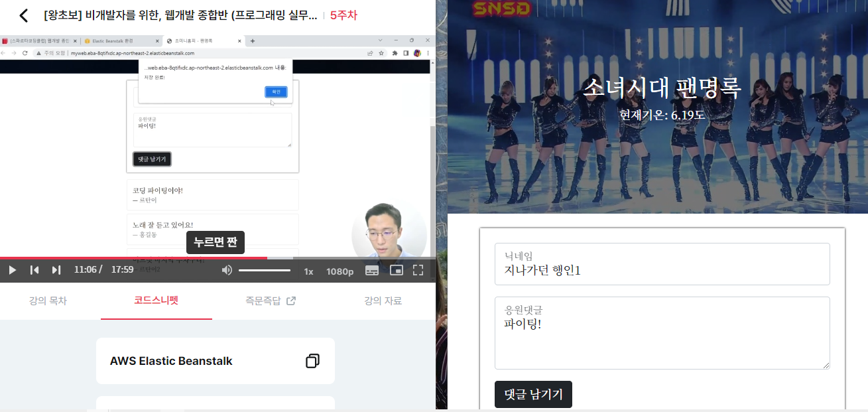Click the share icon in video address bar
868x412 pixels.
(369, 53)
